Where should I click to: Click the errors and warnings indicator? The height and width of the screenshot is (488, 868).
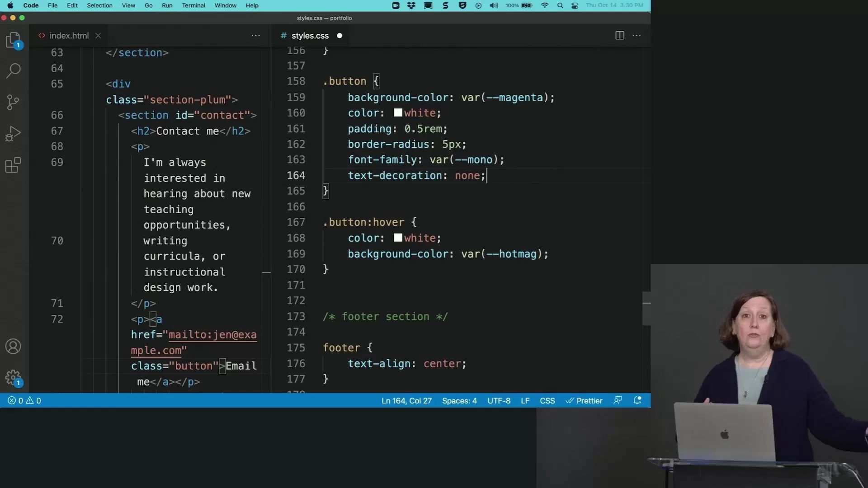tap(24, 401)
